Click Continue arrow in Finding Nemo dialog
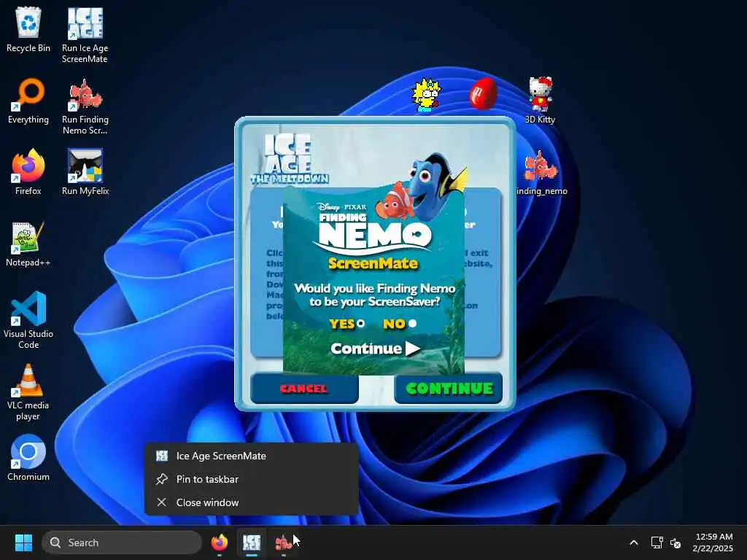 click(376, 349)
